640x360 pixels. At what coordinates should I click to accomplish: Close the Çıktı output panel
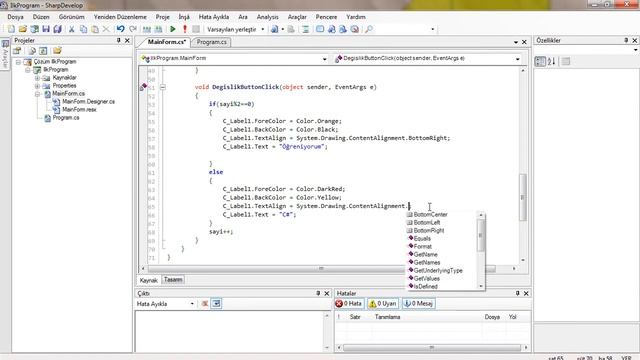point(327,293)
